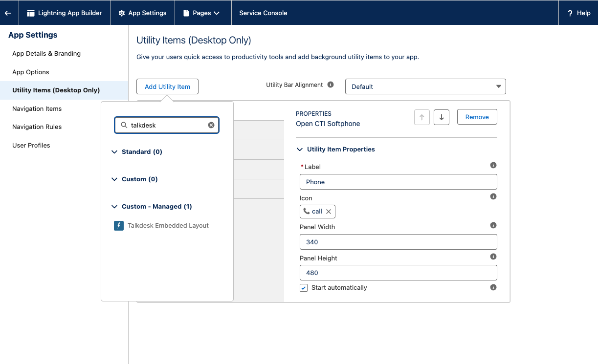The height and width of the screenshot is (364, 598).
Task: Click the Service Console app name
Action: click(x=263, y=13)
